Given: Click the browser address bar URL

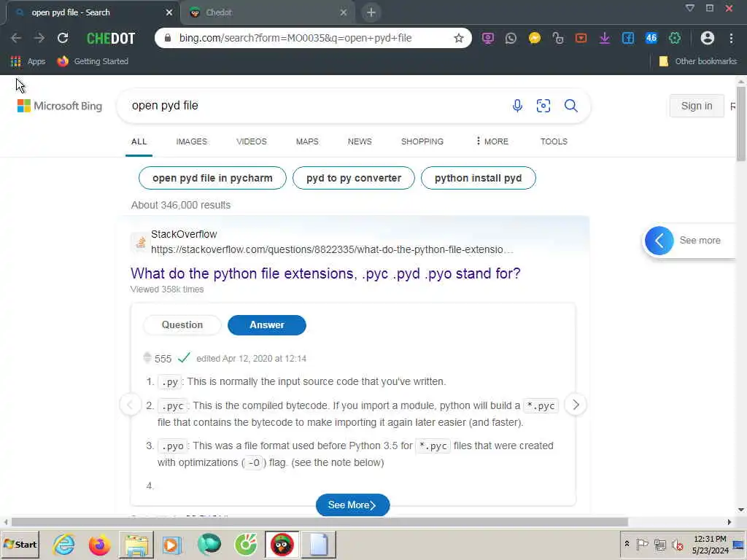Looking at the screenshot, I should pyautogui.click(x=295, y=38).
